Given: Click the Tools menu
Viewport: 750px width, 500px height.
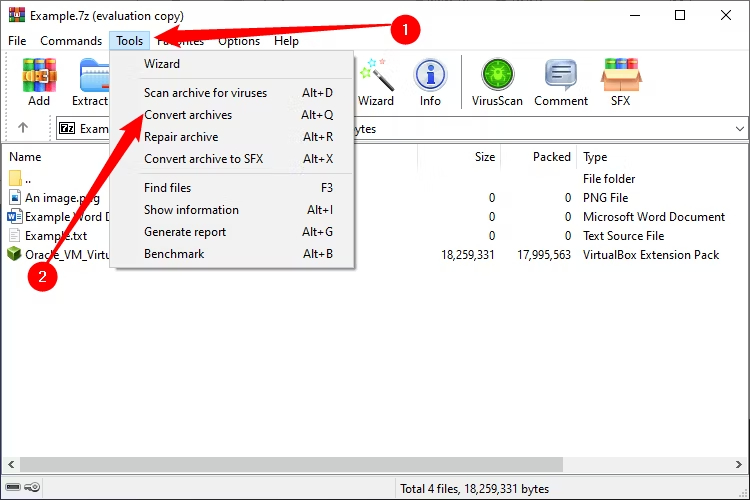Looking at the screenshot, I should tap(129, 41).
